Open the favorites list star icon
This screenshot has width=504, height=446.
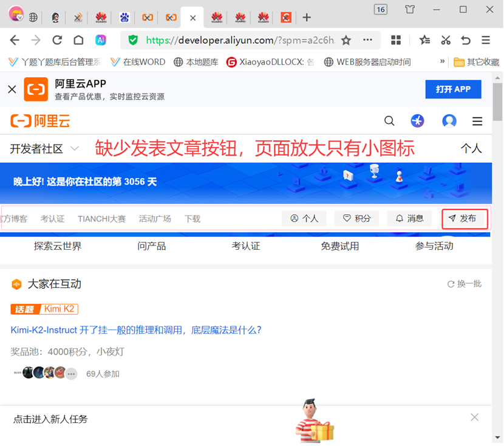coord(424,40)
